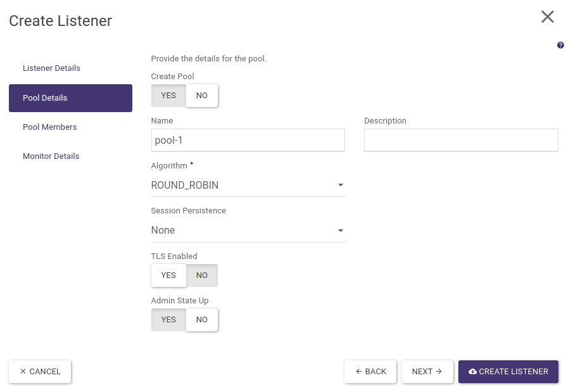The width and height of the screenshot is (566, 392).
Task: Set Admin State Up to NO
Action: (201, 320)
